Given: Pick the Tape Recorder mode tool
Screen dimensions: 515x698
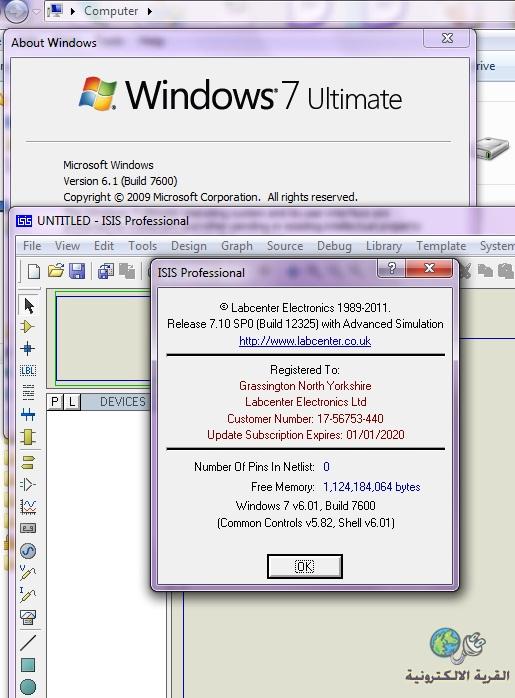Looking at the screenshot, I should tap(28, 528).
